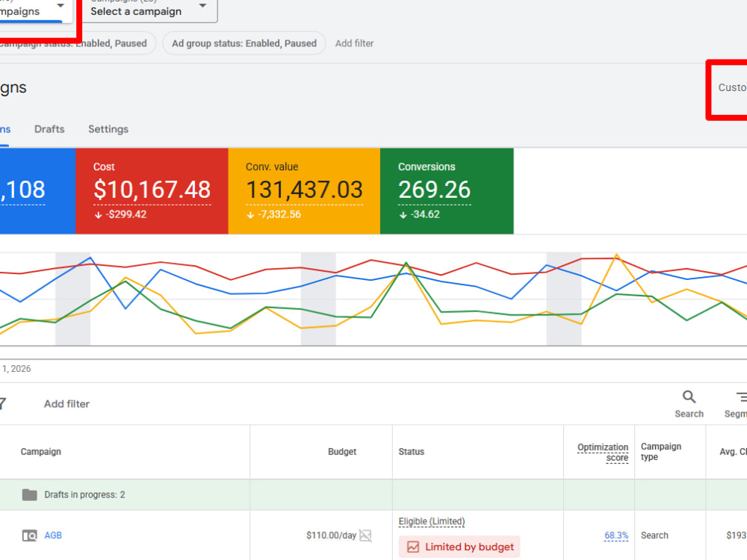Click the Conv. value 131,437.03
The width and height of the screenshot is (747, 560).
(305, 190)
